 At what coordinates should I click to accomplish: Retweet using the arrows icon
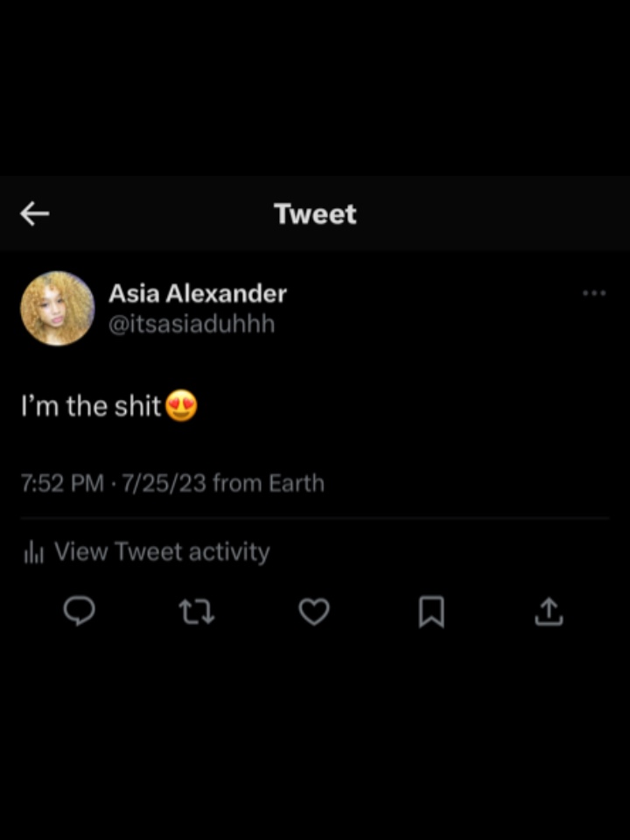point(197,612)
